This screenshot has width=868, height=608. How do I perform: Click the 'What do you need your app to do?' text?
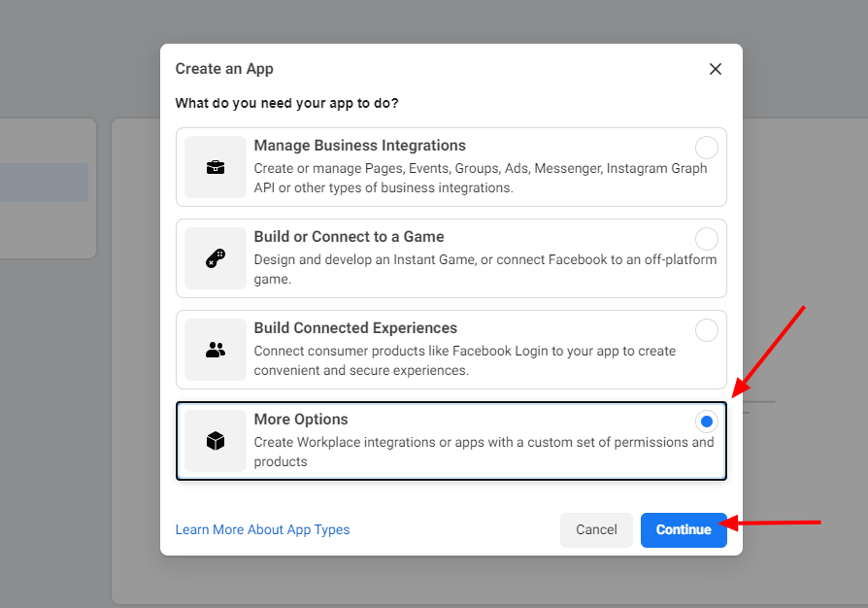click(x=286, y=104)
